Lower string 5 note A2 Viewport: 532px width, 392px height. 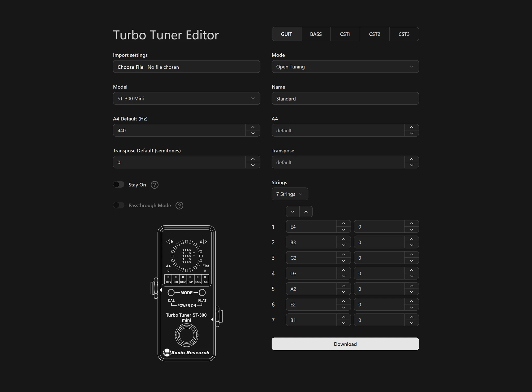(344, 292)
